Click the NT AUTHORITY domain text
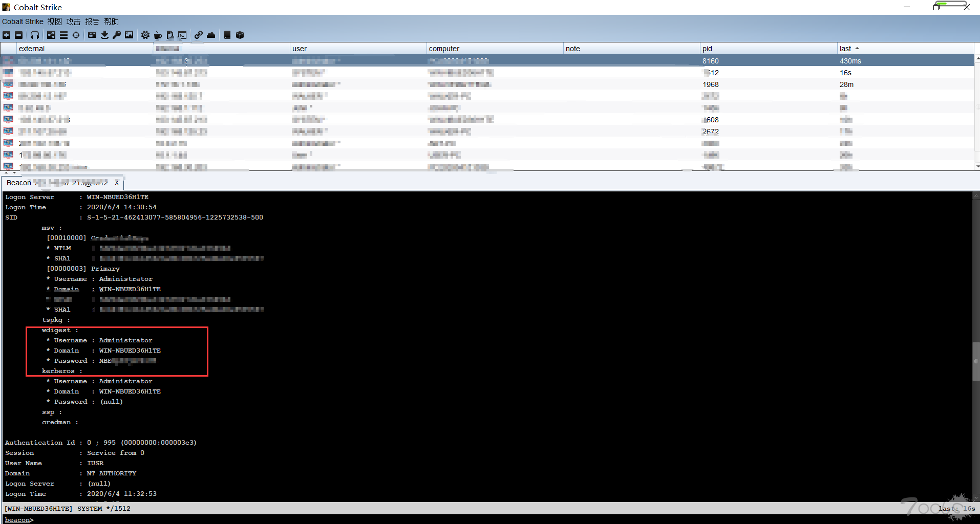Viewport: 980px width, 524px height. pos(112,473)
